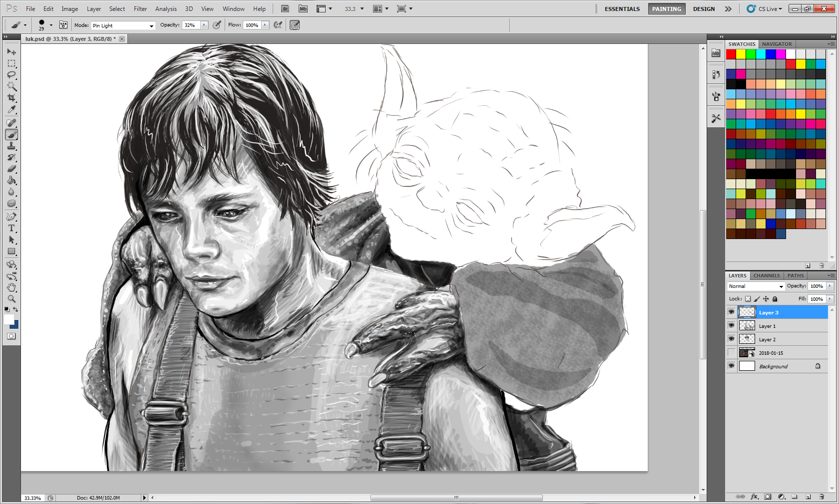Viewport: 839px width, 504px height.
Task: Click the zoom percentage field 33.33%
Action: [33, 498]
